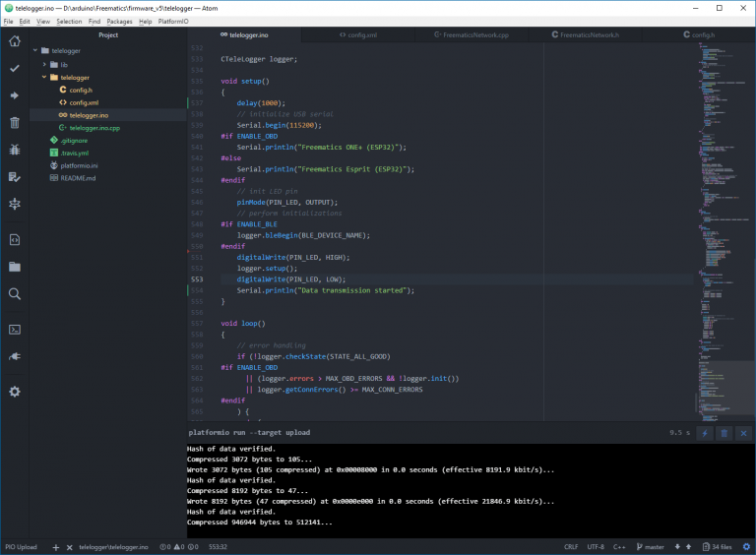Open the PlatformIO terminal icon
The image size is (756, 555).
click(x=14, y=330)
